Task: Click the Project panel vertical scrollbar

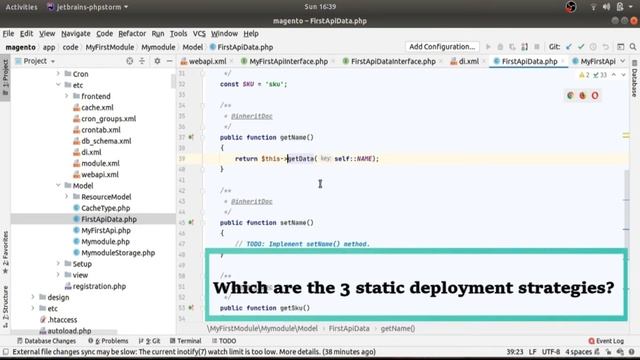Action: click(173, 82)
